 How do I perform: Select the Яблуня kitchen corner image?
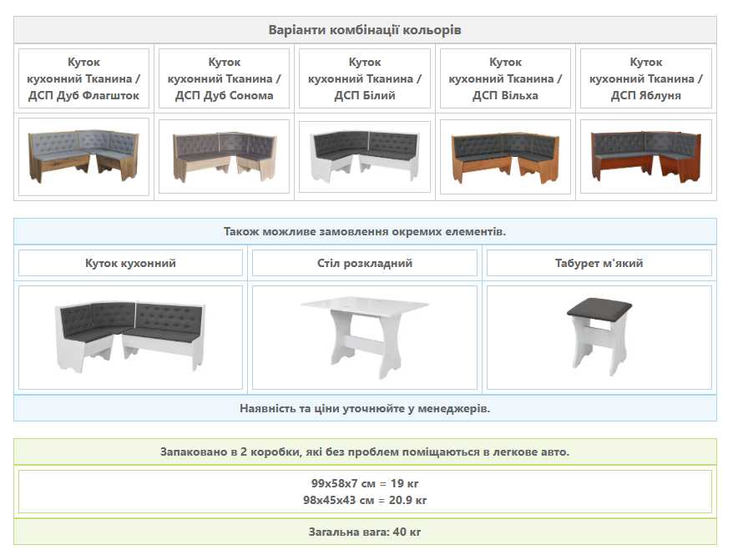tap(645, 156)
